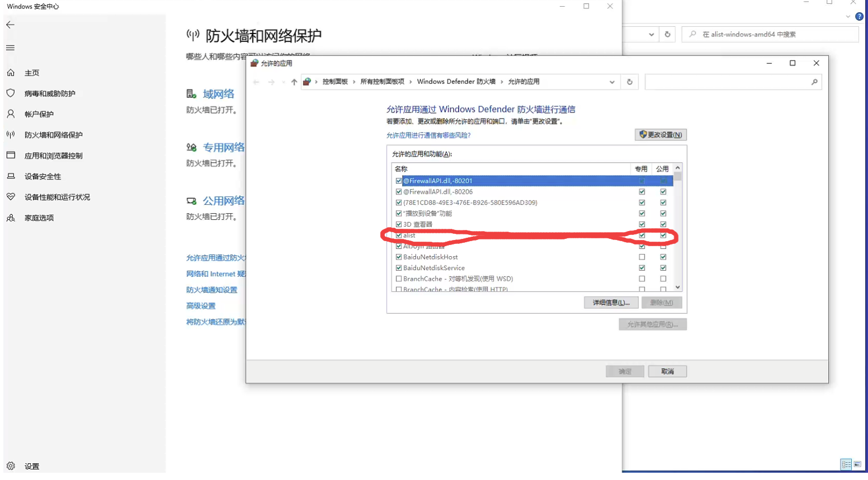868x480 pixels.
Task: Open 设备安全性 in sidebar
Action: tap(43, 176)
